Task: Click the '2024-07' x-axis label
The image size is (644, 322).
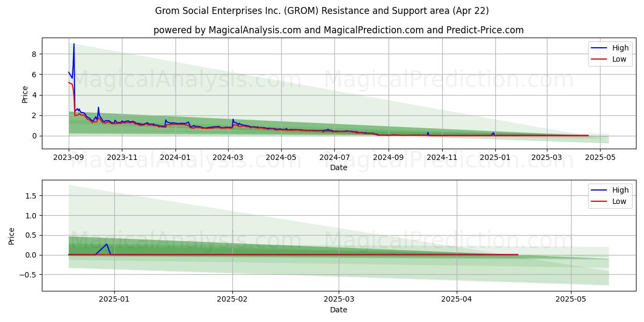Action: [334, 157]
